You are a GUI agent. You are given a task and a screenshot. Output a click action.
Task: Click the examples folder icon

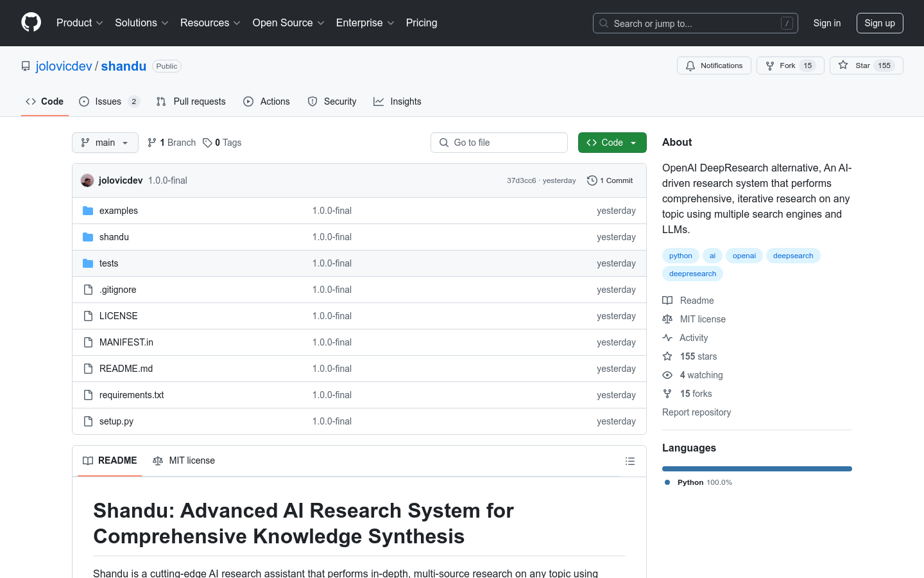point(88,211)
